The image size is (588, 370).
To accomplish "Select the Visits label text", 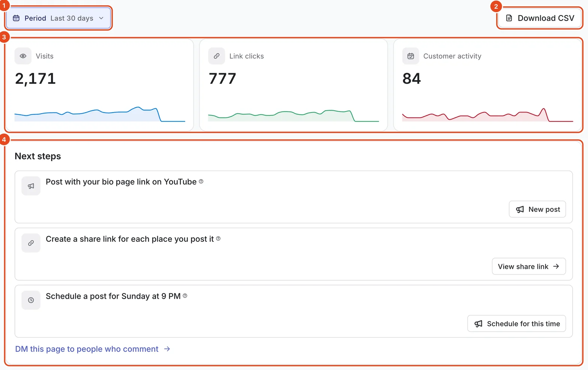I will (45, 56).
